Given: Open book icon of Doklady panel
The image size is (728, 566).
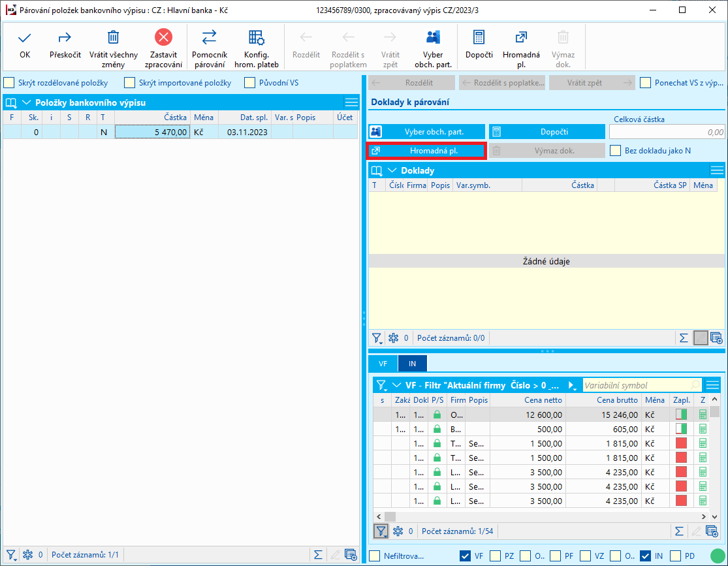Looking at the screenshot, I should 377,171.
